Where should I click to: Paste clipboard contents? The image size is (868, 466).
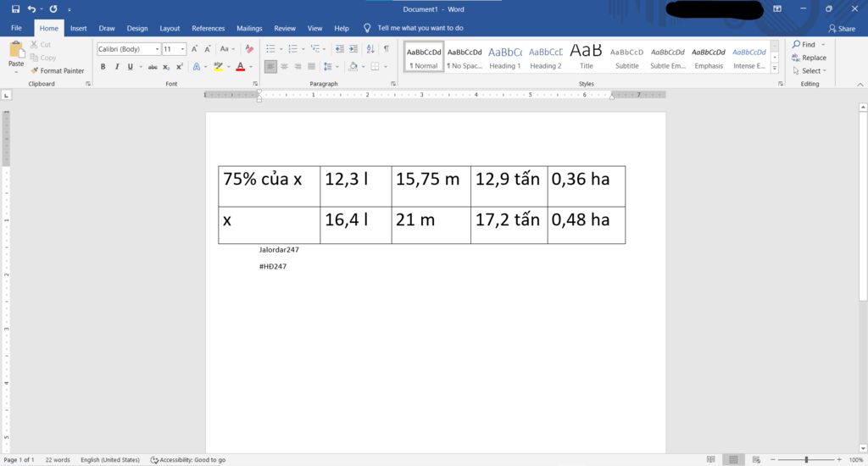pyautogui.click(x=16, y=57)
